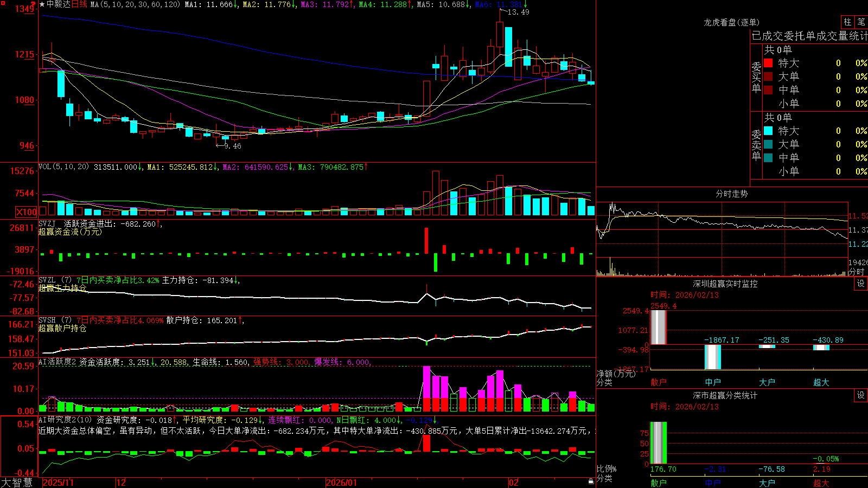Screen dimensions: 868x488
Task: Click the red 特大 swatch under 委买单
Action: 768,63
